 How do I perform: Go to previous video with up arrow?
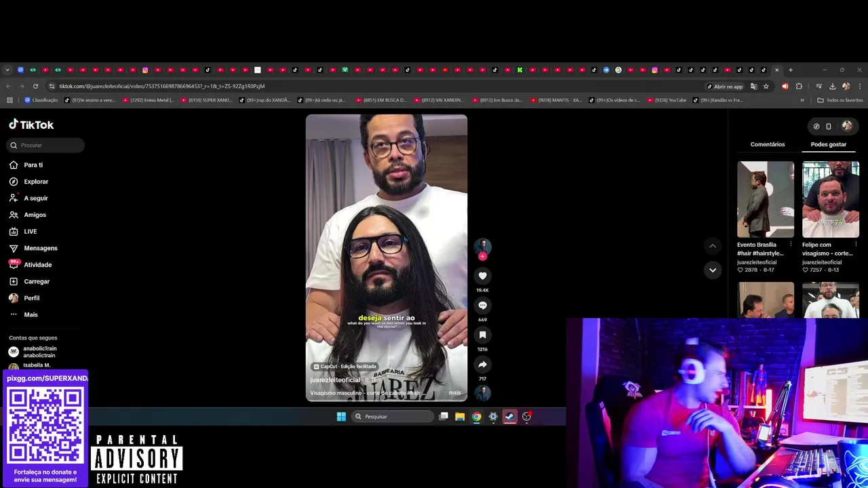point(712,245)
